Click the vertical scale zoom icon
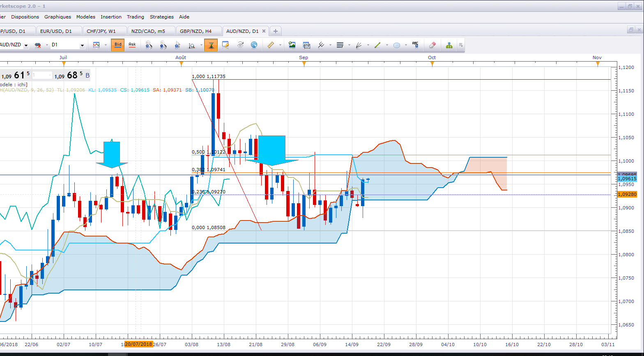 point(192,45)
